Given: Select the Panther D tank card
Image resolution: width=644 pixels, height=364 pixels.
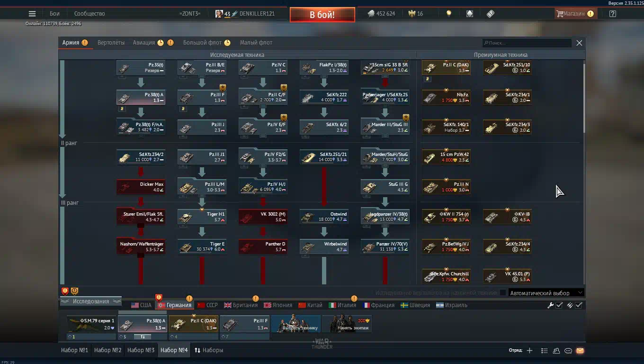Looking at the screenshot, I should [x=263, y=247].
